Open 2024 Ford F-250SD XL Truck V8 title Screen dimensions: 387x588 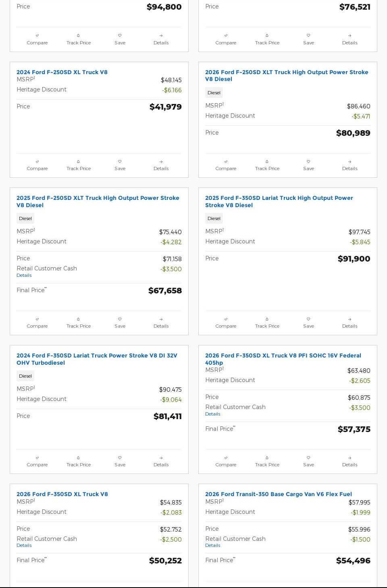point(62,72)
